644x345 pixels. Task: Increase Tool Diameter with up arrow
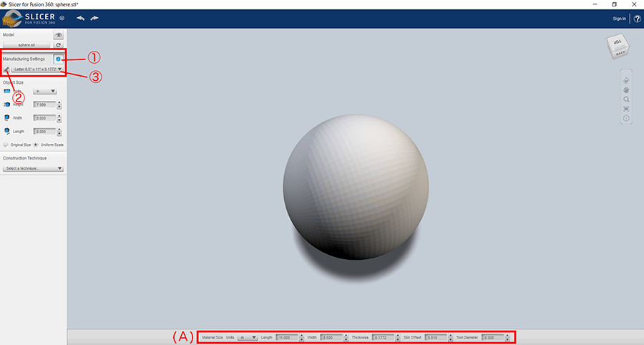[x=507, y=336]
